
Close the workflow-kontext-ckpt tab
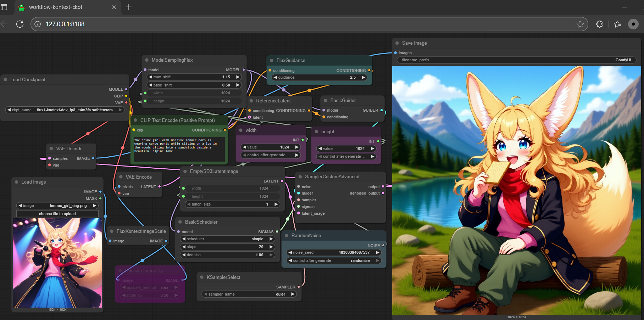tap(114, 7)
